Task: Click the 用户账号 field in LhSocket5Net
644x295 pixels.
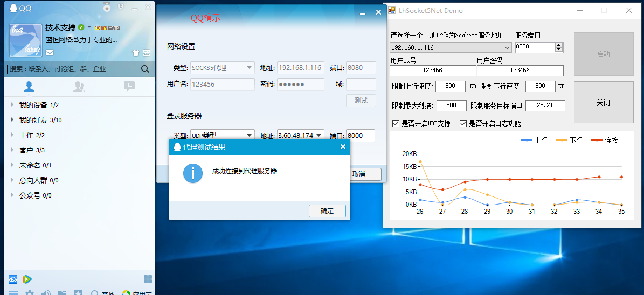Action: [x=433, y=71]
